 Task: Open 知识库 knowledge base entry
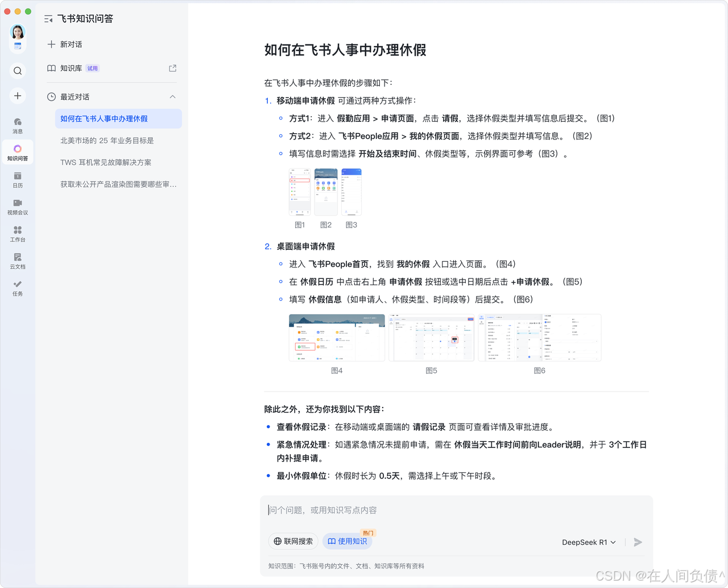coord(112,68)
